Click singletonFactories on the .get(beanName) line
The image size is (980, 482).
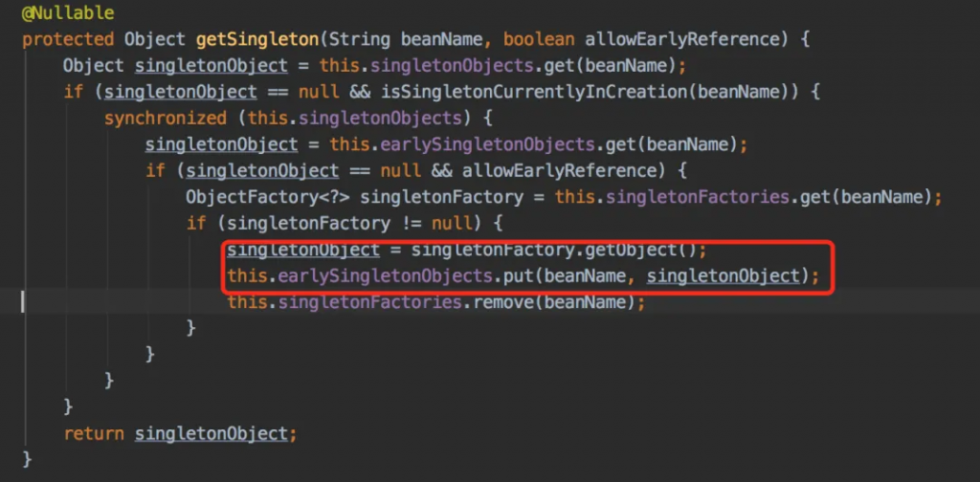(698, 197)
